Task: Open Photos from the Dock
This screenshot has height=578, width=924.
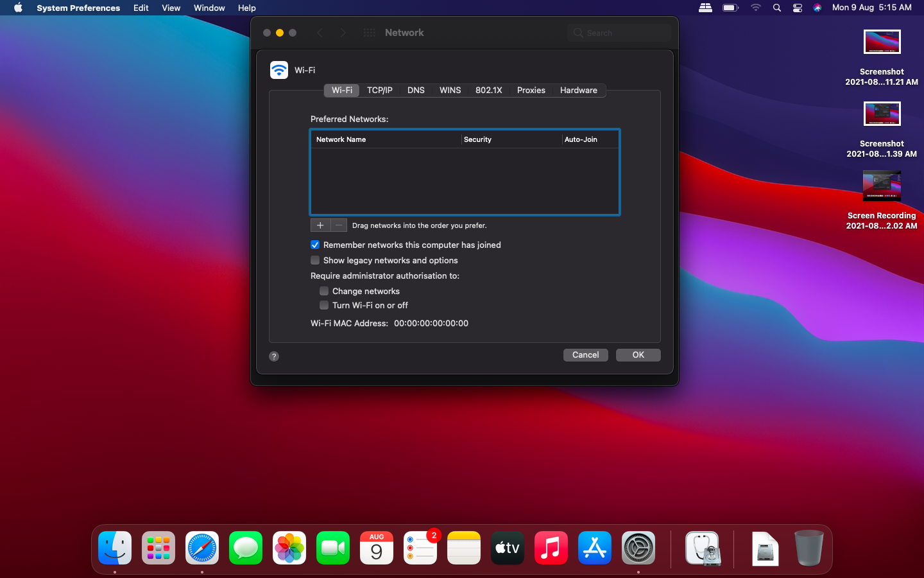Action: coord(289,548)
